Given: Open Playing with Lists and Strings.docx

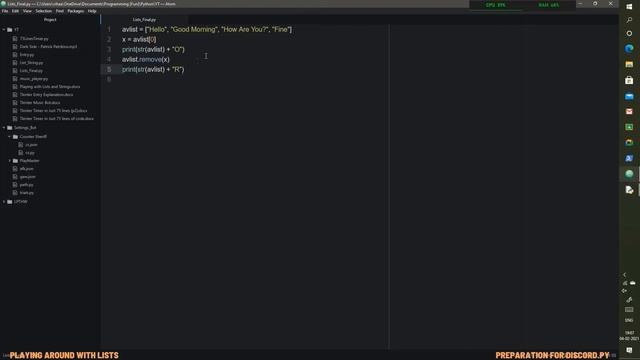Looking at the screenshot, I should pyautogui.click(x=50, y=87).
